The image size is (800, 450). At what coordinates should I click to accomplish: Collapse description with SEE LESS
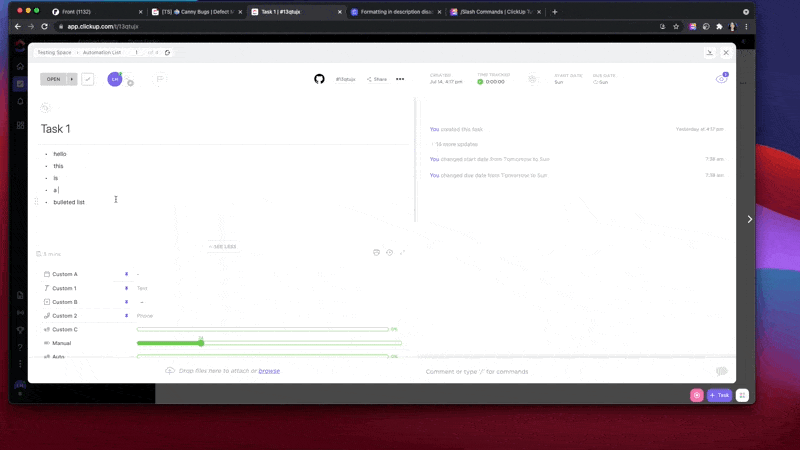coord(222,246)
